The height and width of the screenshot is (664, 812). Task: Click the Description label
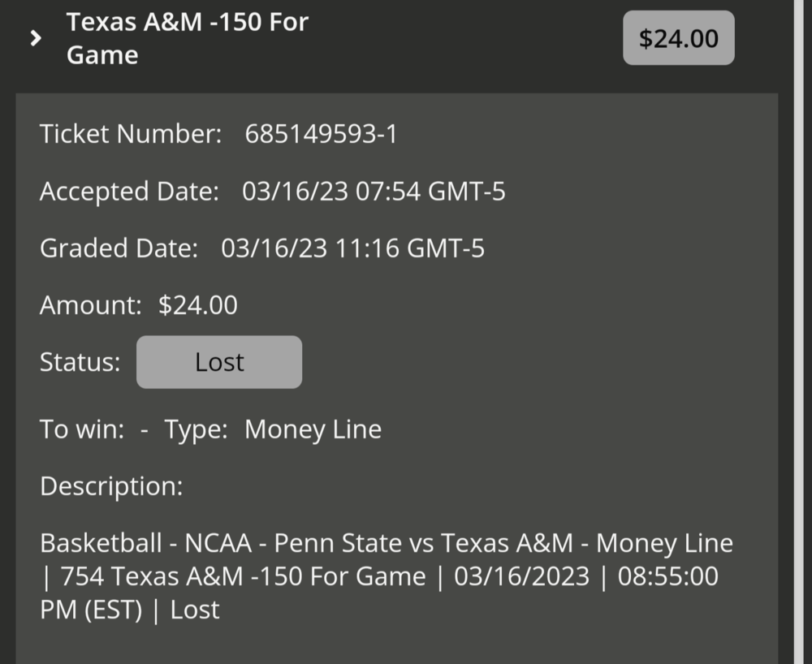coord(111,486)
